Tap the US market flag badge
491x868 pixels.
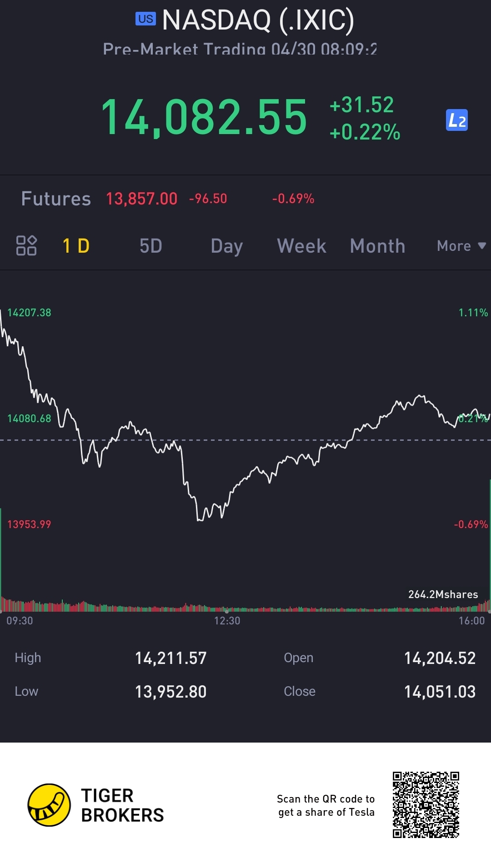(x=145, y=19)
